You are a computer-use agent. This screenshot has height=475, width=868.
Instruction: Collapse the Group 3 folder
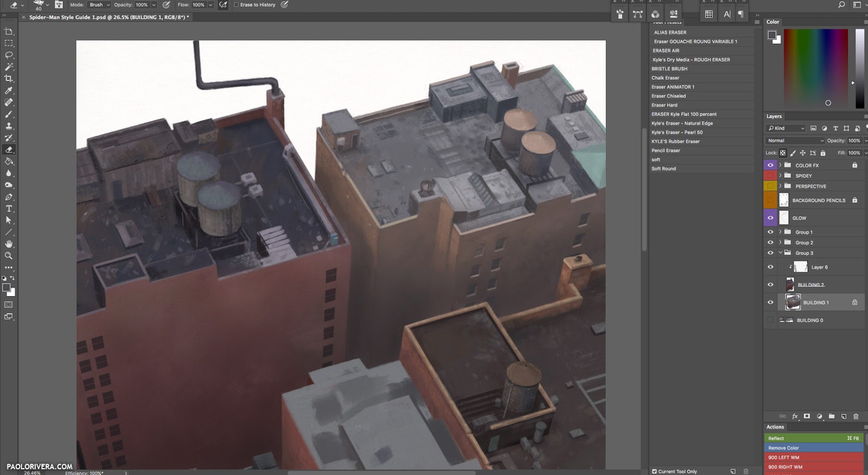(x=780, y=253)
